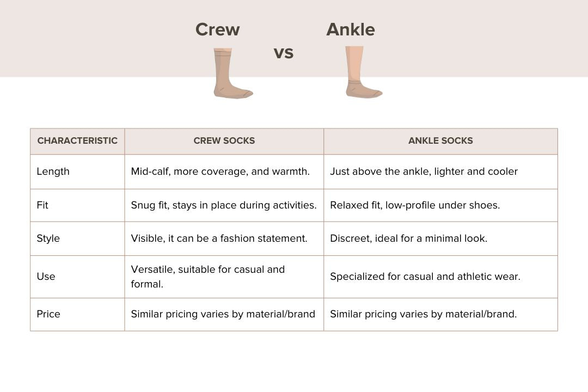588x392 pixels.
Task: Click "Discreet, ideal for a minimal look" cell
Action: click(408, 238)
